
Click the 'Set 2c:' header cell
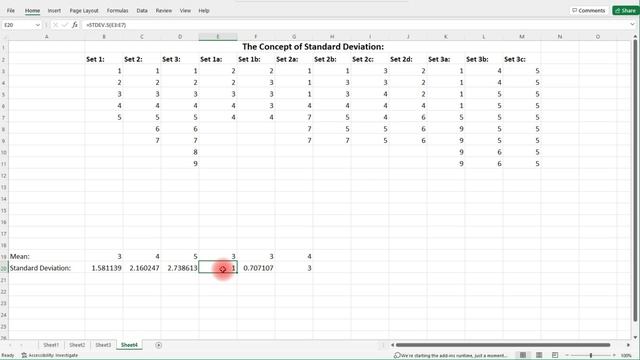pyautogui.click(x=370, y=59)
